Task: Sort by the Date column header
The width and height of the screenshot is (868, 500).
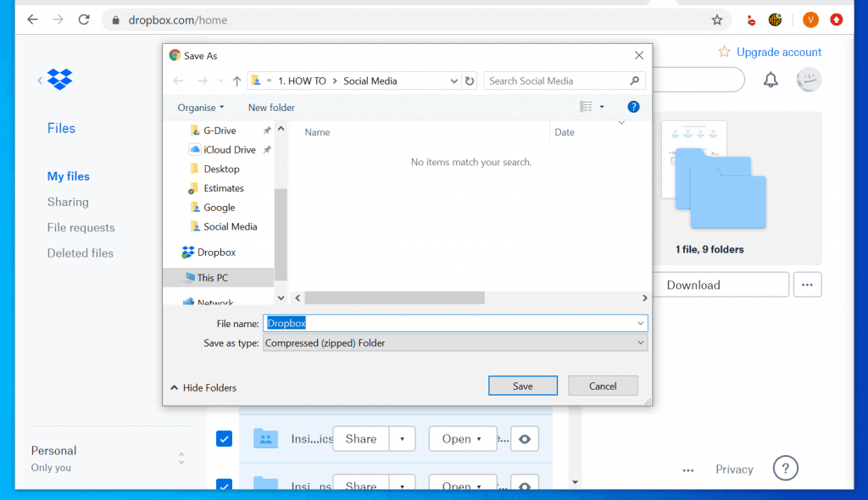Action: pos(564,132)
